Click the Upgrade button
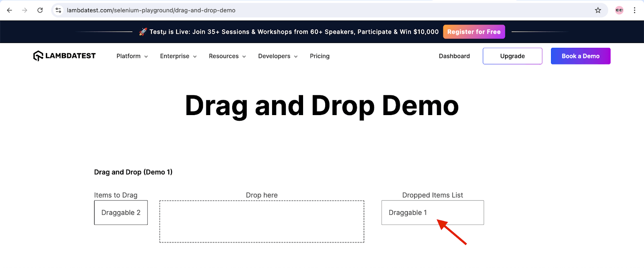 point(512,56)
